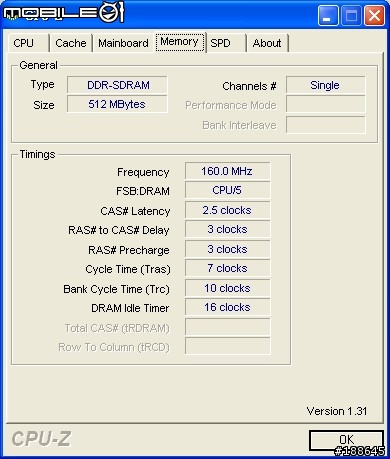
Task: Click the Memory tab
Action: (180, 42)
